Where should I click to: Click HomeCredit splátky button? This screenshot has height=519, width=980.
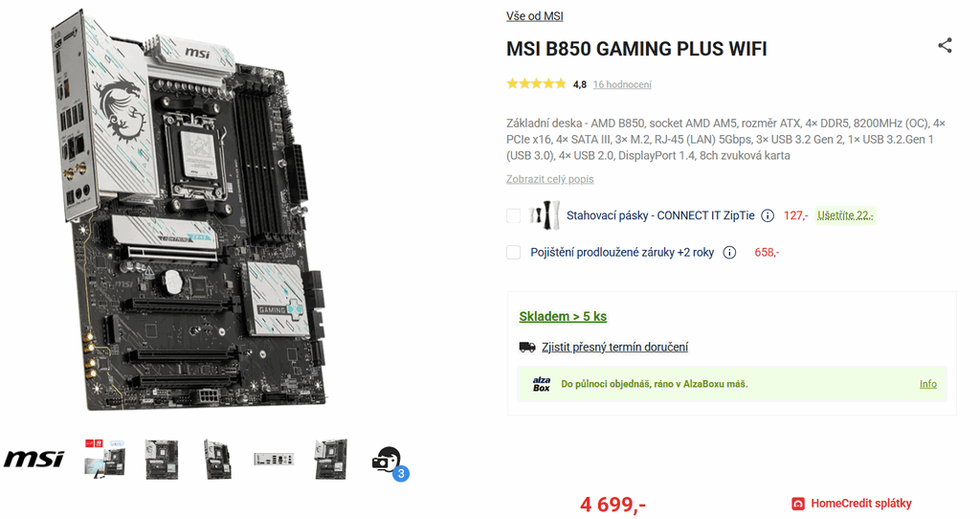pos(851,504)
